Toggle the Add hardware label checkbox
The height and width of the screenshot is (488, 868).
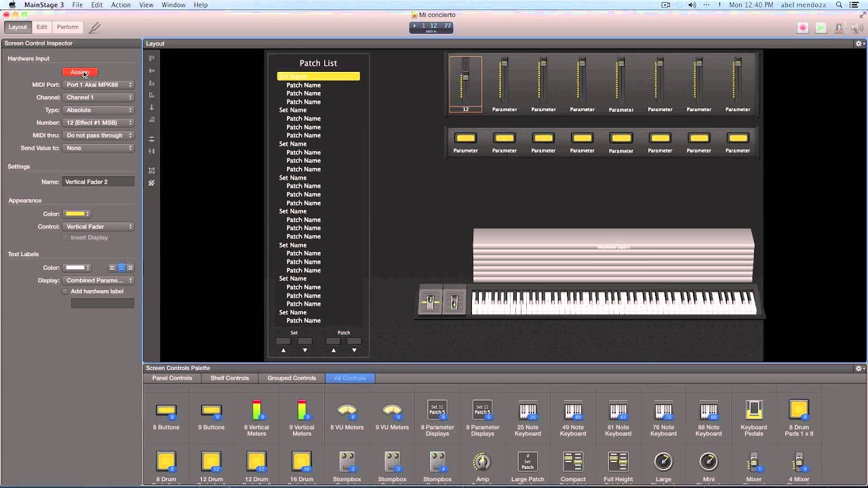pos(65,291)
